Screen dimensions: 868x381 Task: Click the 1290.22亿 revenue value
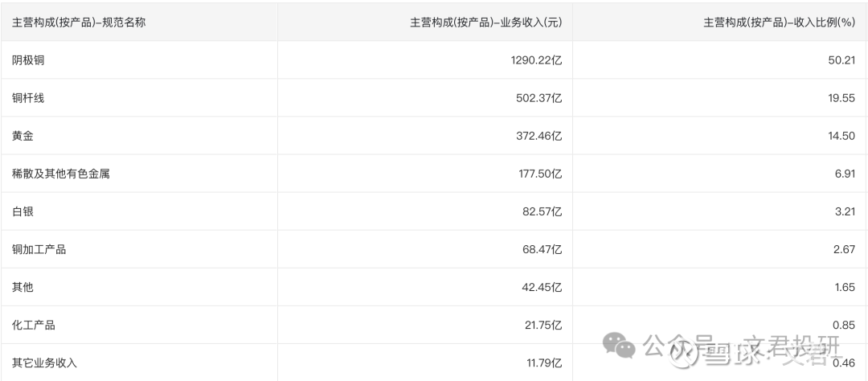click(530, 60)
